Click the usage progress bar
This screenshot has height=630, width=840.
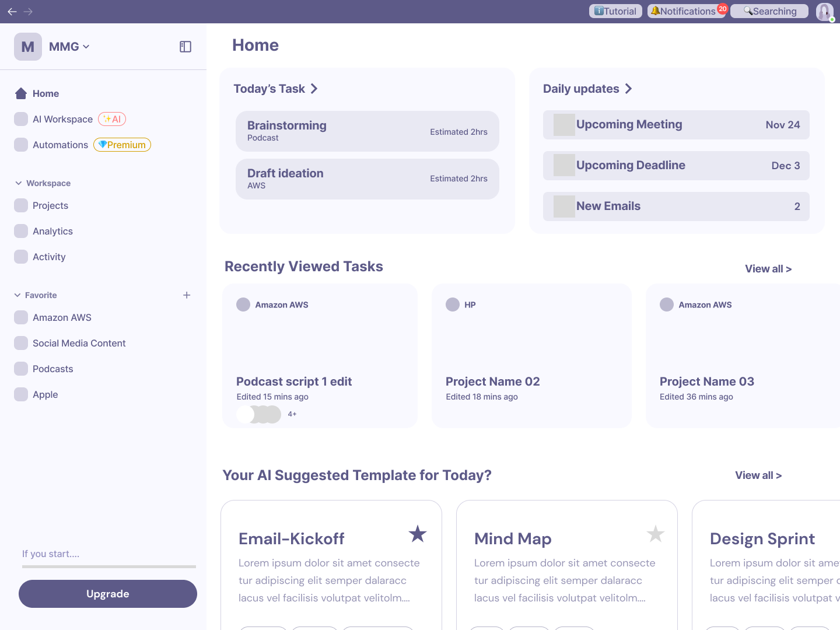[109, 566]
